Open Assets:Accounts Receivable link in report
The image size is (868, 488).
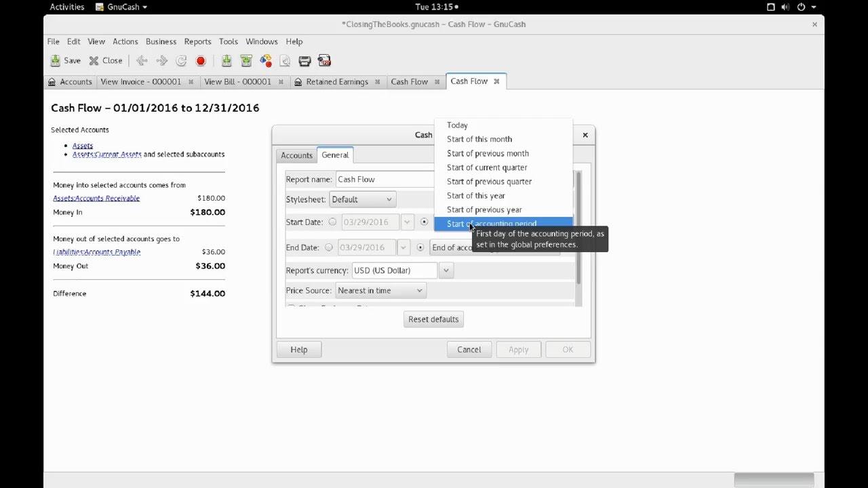(96, 199)
